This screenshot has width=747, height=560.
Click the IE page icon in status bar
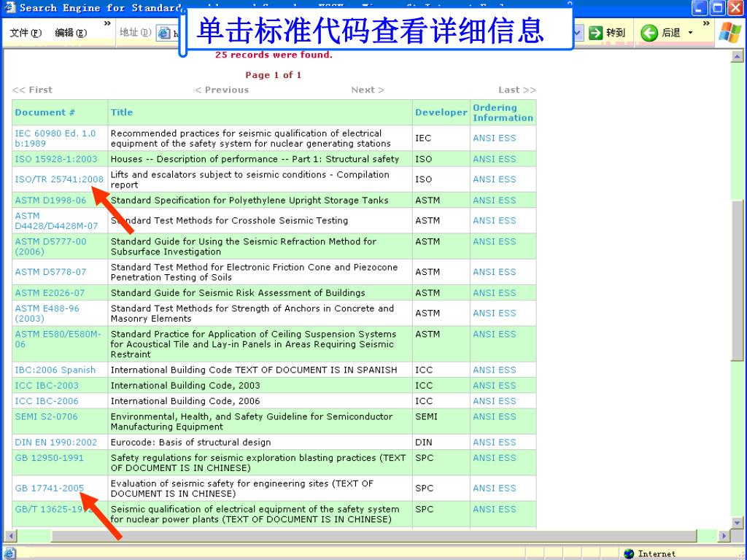click(10, 553)
